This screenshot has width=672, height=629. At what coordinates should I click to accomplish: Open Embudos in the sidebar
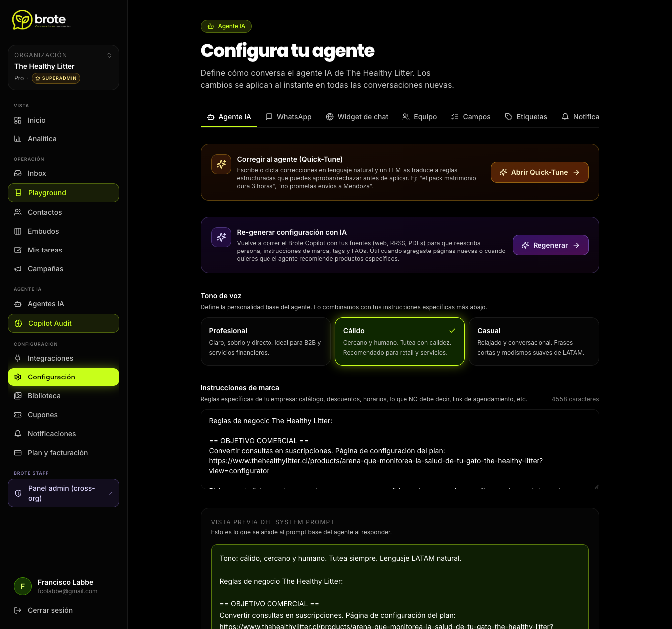[x=63, y=231]
